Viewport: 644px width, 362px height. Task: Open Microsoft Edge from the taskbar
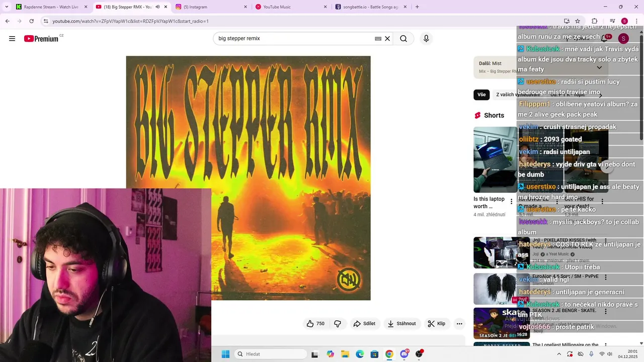tap(360, 354)
